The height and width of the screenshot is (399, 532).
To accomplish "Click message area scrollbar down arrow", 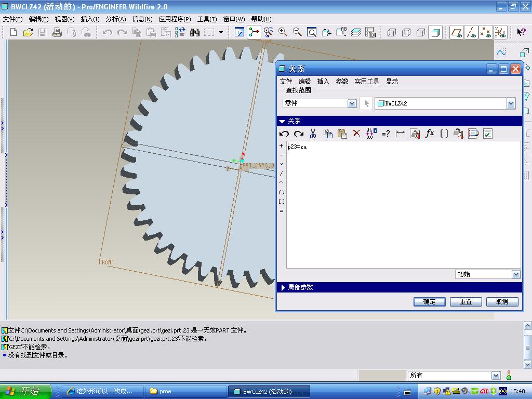I will click(x=528, y=364).
